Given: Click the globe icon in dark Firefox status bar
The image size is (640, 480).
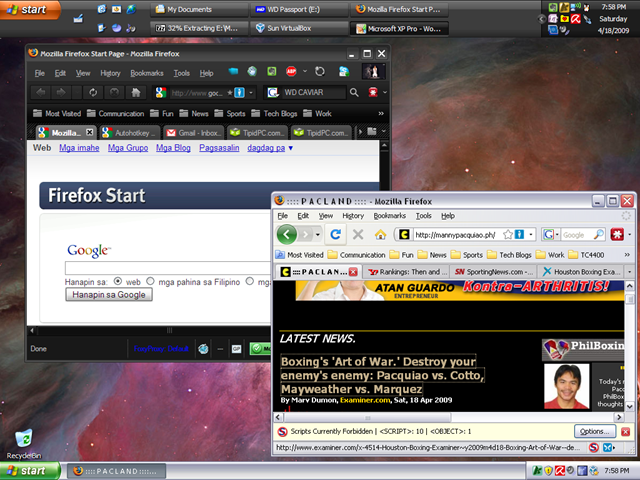Looking at the screenshot, I should point(203,349).
